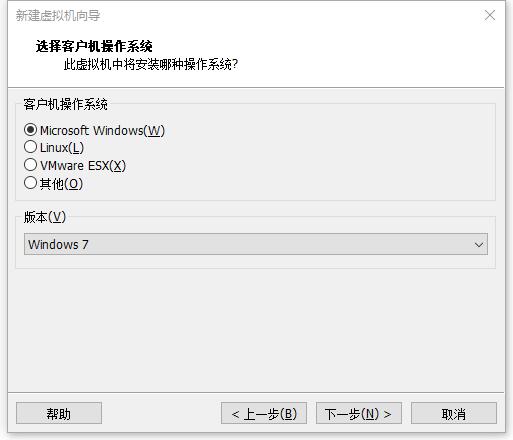Image resolution: width=513 pixels, height=440 pixels.
Task: Click the 版本(V) group label
Action: pos(45,217)
